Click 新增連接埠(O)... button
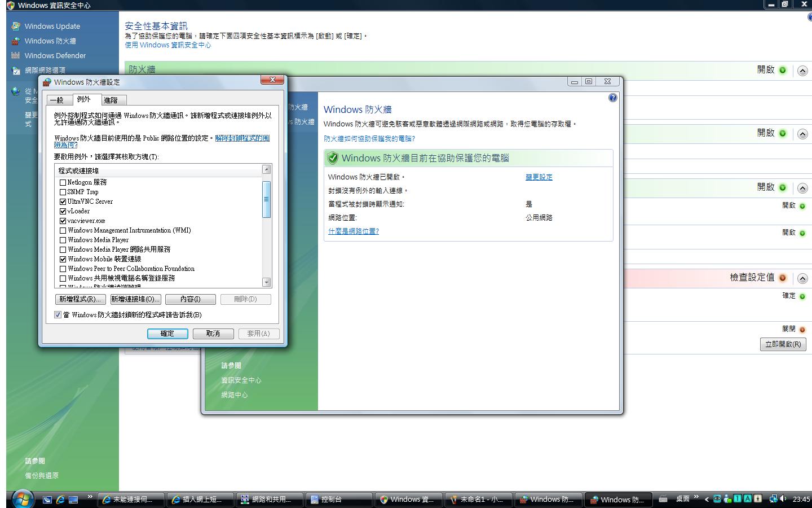 [x=135, y=299]
